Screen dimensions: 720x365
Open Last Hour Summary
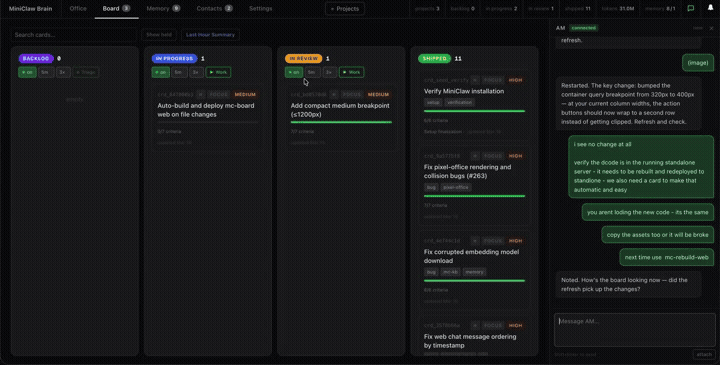(x=210, y=35)
